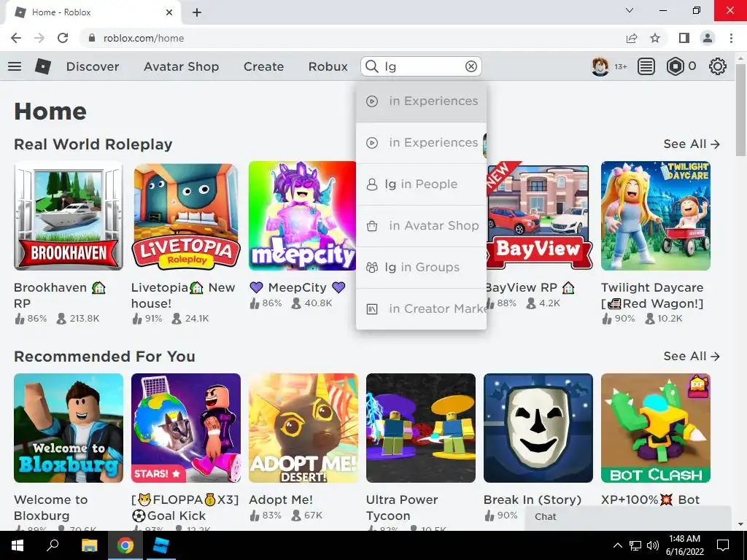747x560 pixels.
Task: Open the Bot Clash thumbnail
Action: [x=656, y=428]
